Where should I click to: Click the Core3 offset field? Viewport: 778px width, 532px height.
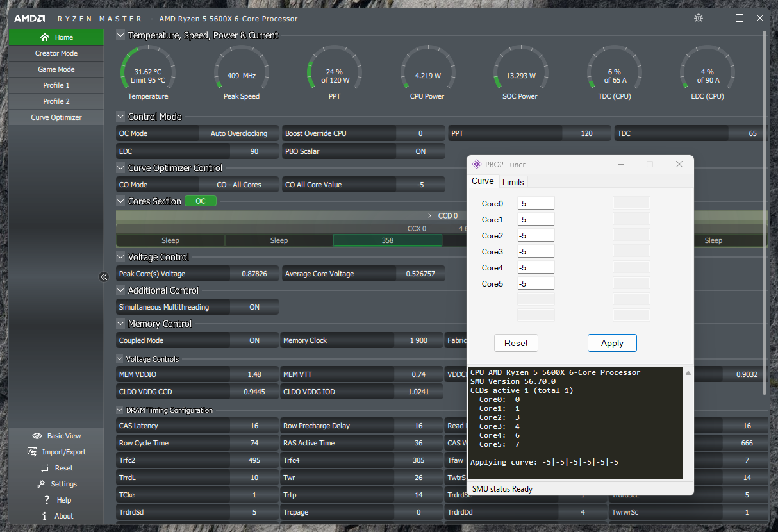pyautogui.click(x=536, y=251)
